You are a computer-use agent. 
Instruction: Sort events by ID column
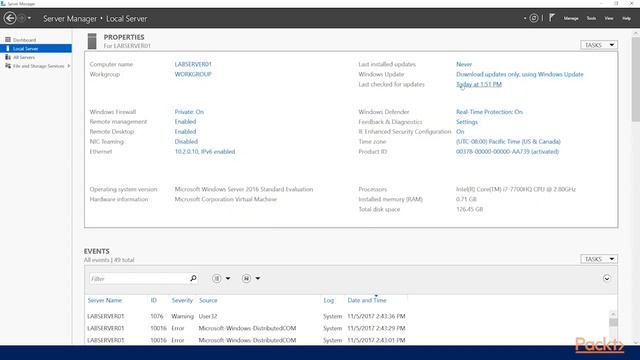pos(153,300)
